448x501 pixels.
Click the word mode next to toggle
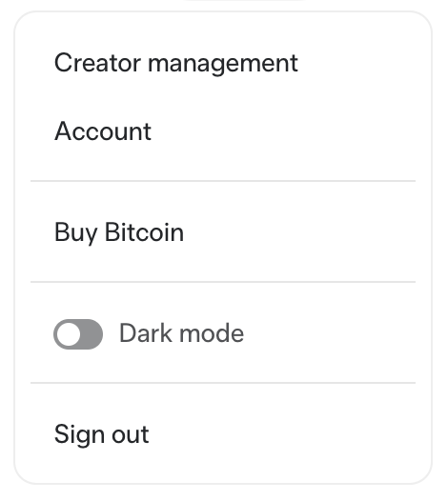click(x=212, y=333)
